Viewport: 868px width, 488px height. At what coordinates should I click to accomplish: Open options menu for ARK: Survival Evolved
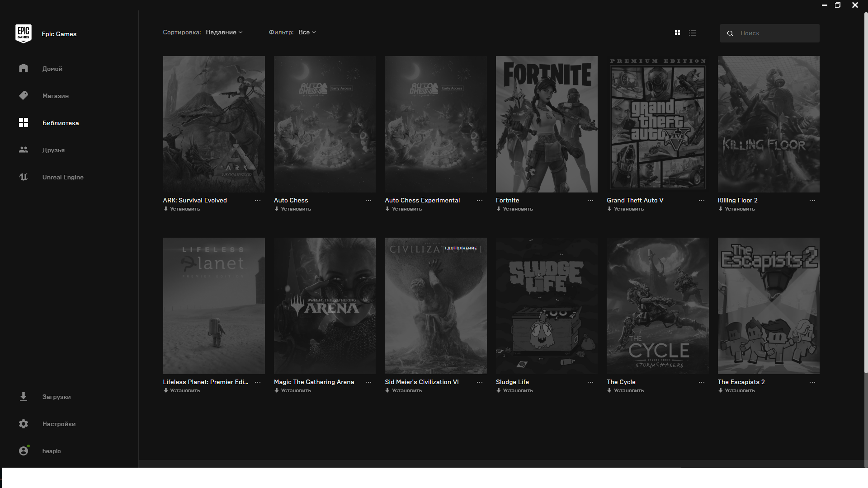(258, 200)
